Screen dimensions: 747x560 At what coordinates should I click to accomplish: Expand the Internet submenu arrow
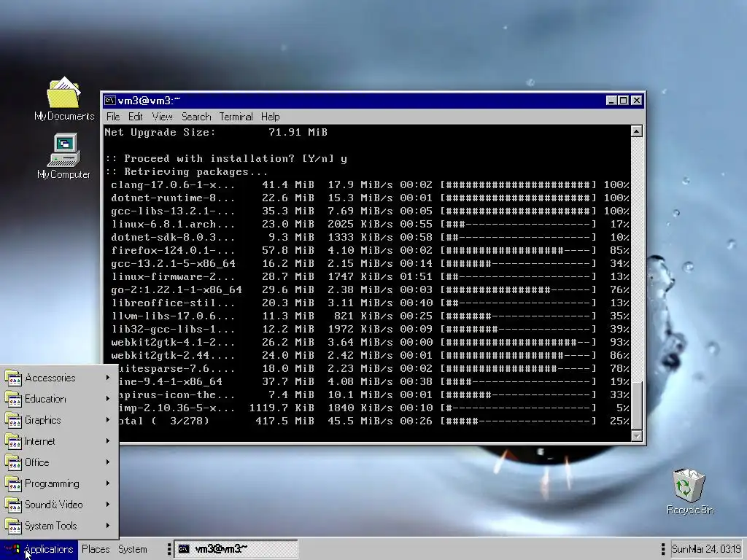(108, 441)
